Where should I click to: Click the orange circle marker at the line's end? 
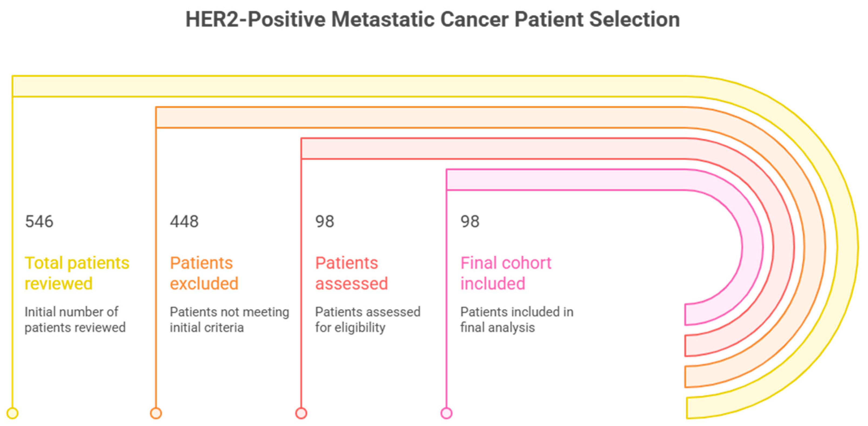coord(156,413)
